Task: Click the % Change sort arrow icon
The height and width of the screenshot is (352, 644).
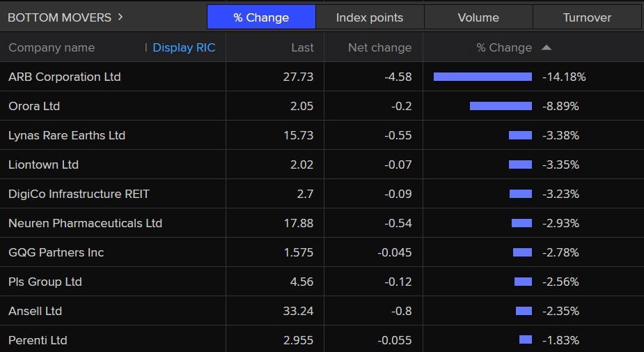Action: pyautogui.click(x=547, y=47)
